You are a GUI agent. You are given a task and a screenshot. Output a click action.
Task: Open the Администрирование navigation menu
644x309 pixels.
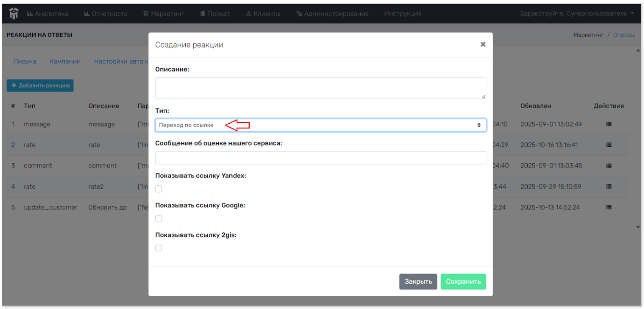pos(332,14)
